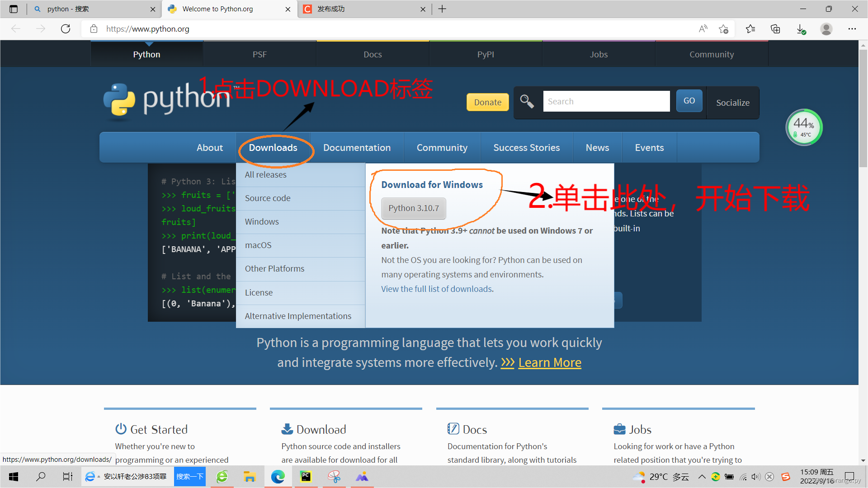Click the Donate button icon
868x488 pixels.
pos(487,101)
